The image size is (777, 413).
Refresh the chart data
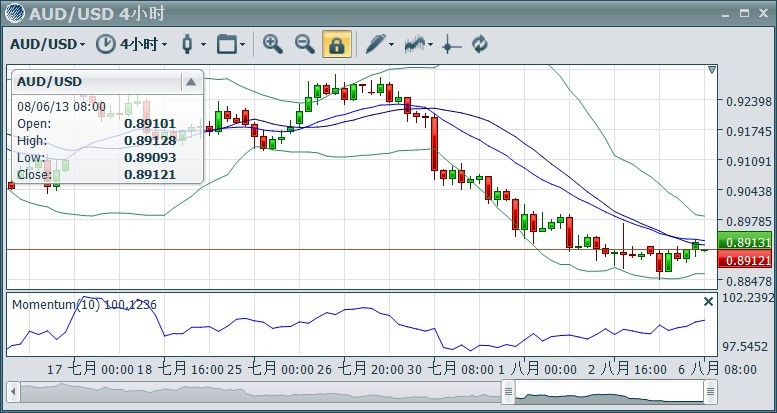(480, 44)
